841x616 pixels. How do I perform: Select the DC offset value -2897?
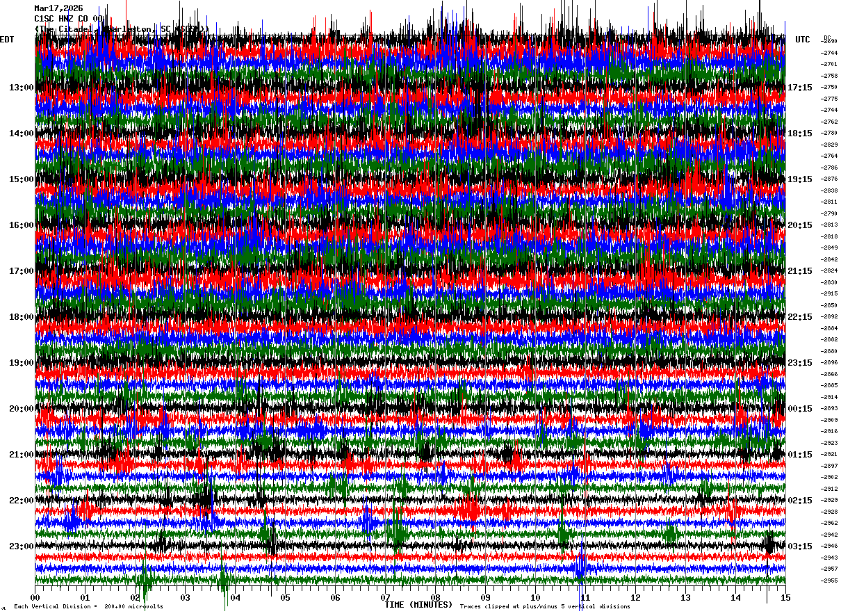click(830, 467)
